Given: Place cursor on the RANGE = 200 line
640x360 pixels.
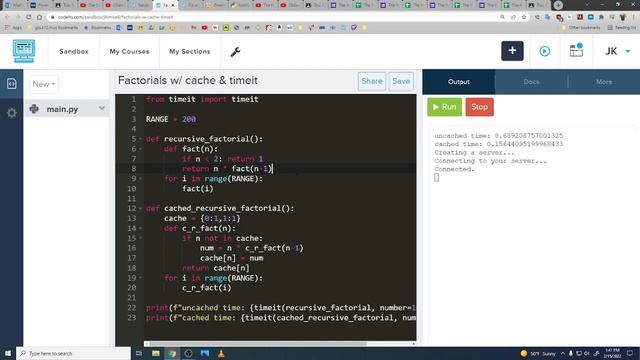Looking at the screenshot, I should coord(171,119).
